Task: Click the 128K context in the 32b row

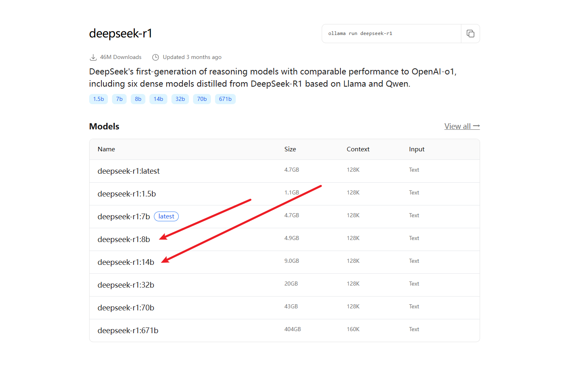Action: [353, 284]
